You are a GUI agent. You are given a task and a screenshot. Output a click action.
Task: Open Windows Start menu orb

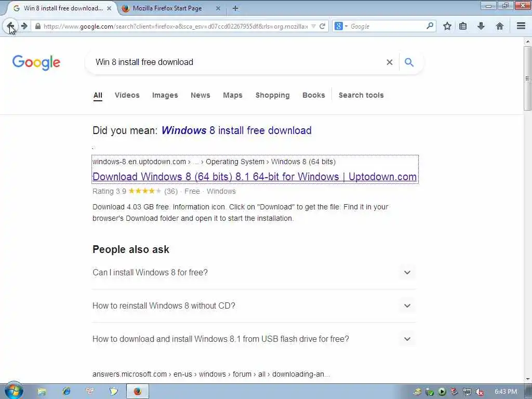(x=14, y=391)
